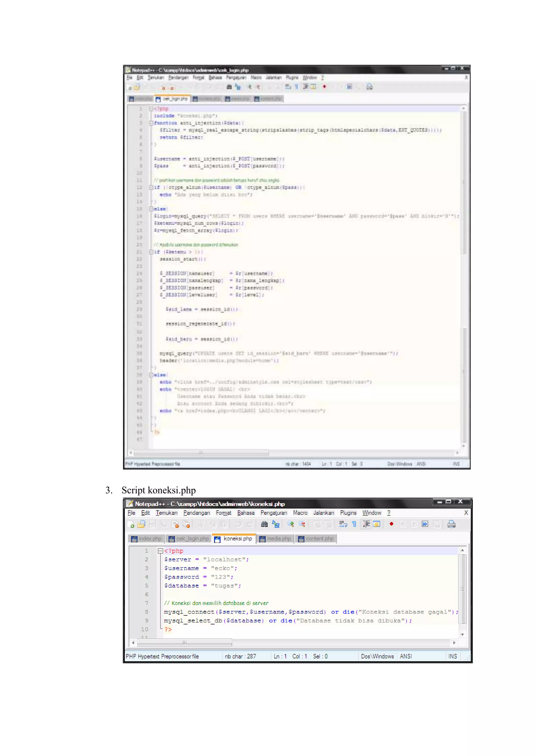Click the Run macro multiple times icon
This screenshot has width=535, height=756.
425,524
